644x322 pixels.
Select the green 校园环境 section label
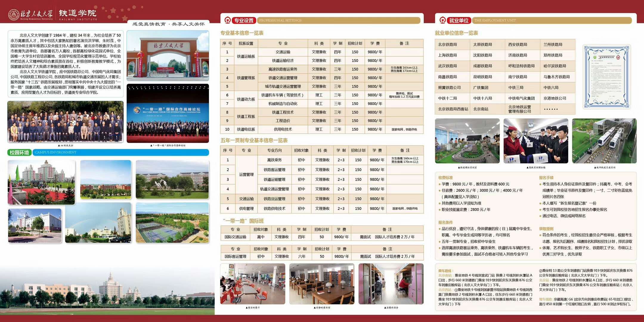[x=19, y=152]
